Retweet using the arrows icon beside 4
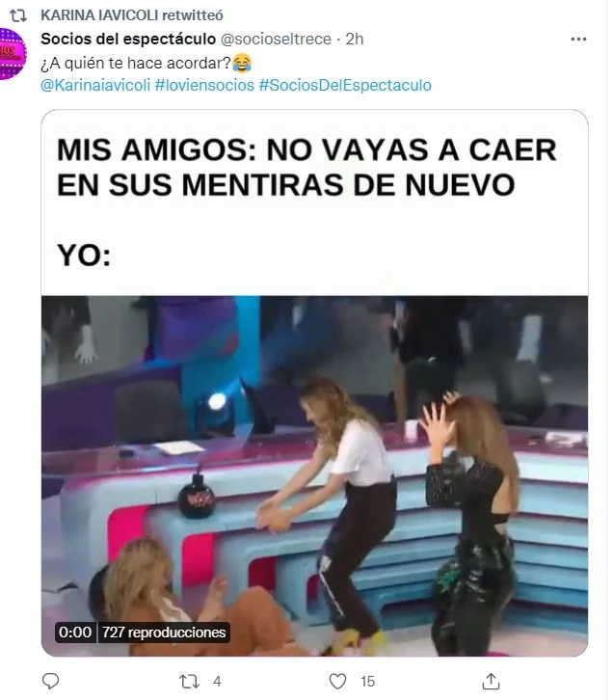 pos(189,682)
